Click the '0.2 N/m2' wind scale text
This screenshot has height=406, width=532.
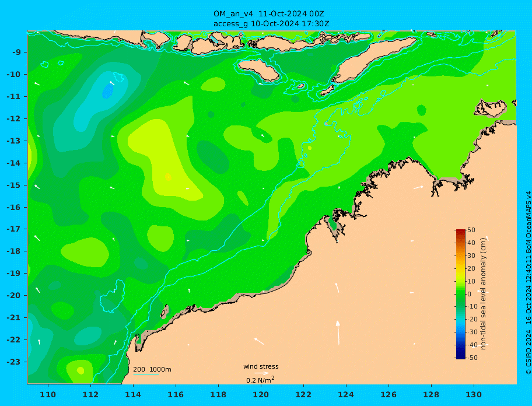tap(260, 380)
